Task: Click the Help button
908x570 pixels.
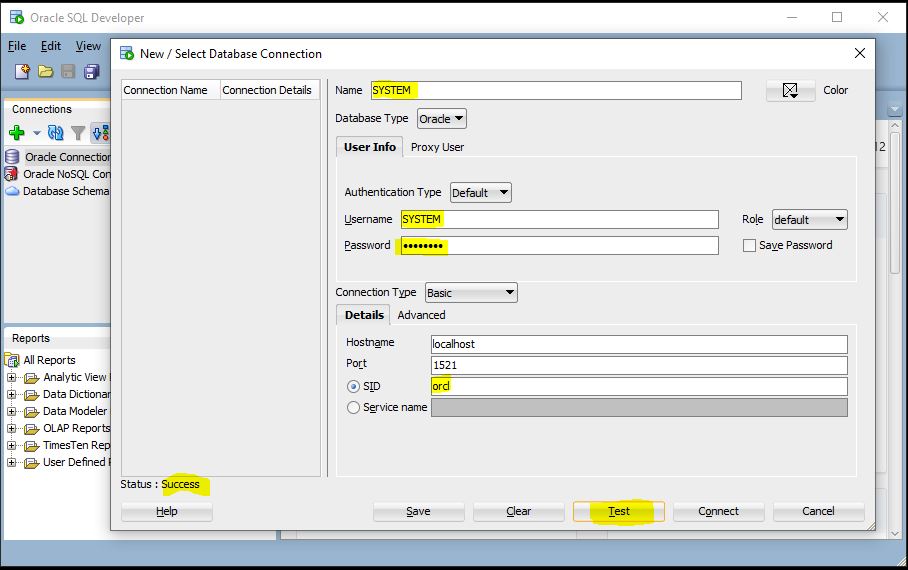Action: point(167,511)
